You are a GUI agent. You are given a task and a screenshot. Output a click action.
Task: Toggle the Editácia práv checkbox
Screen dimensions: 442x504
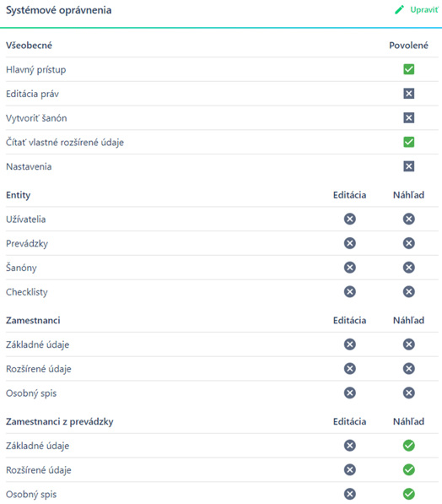point(408,94)
